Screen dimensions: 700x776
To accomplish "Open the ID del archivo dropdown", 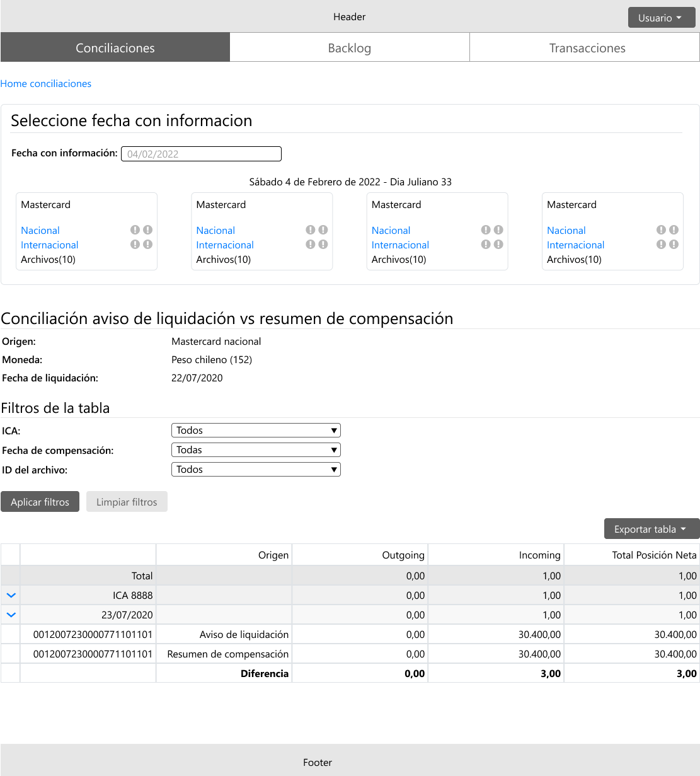I will click(x=256, y=470).
